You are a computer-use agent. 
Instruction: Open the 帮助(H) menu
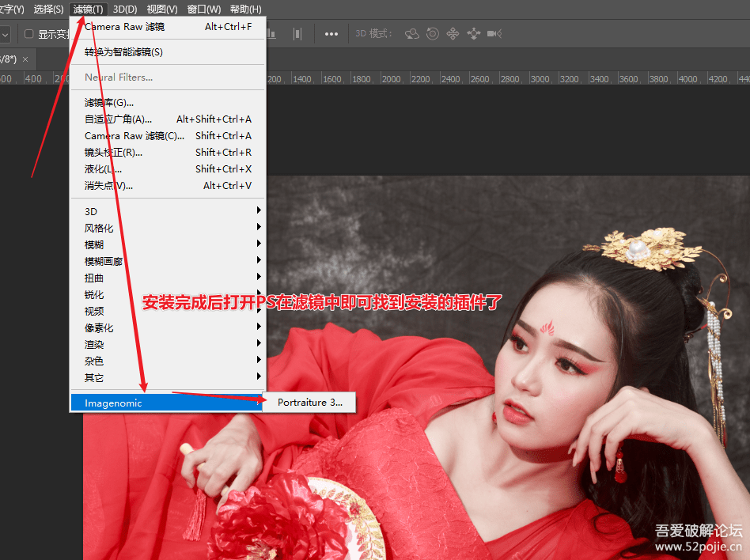click(x=245, y=9)
